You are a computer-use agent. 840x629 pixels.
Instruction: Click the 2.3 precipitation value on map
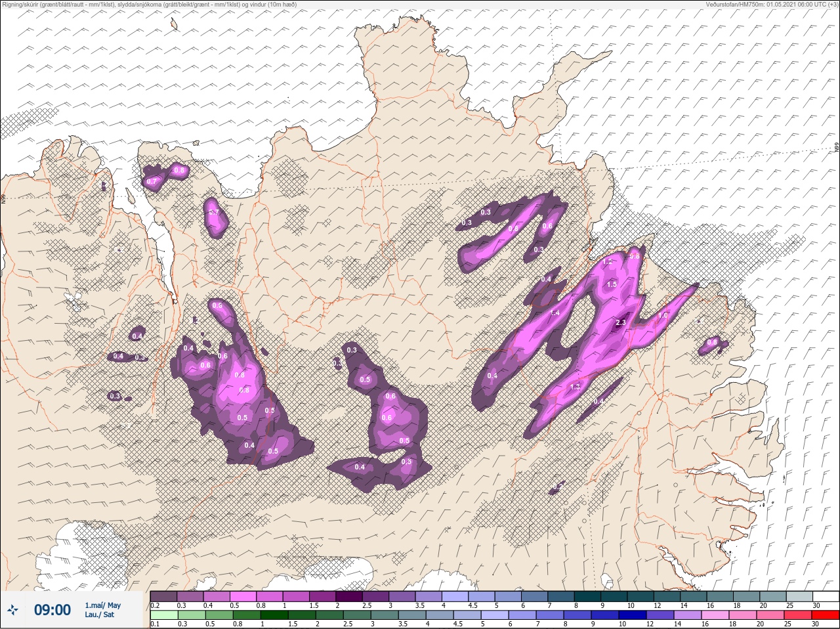click(x=621, y=322)
